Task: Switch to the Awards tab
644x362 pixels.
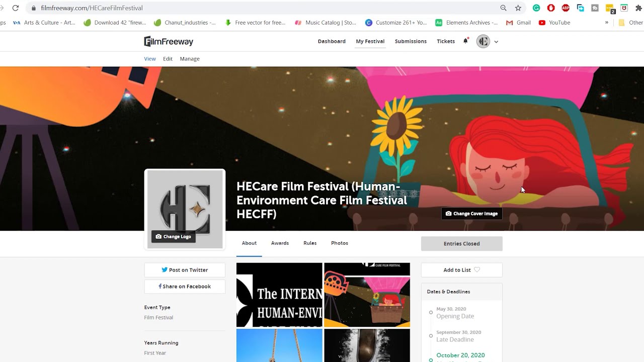Action: click(280, 243)
